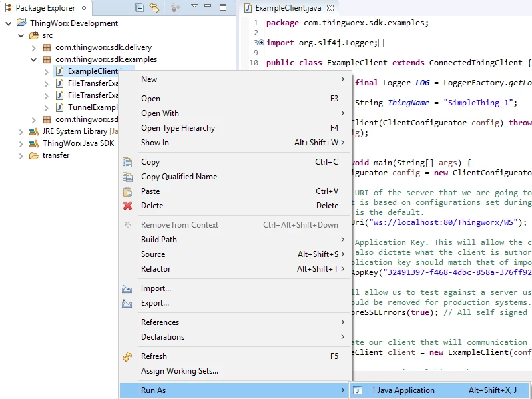Open the Run As submenu

pyautogui.click(x=235, y=390)
